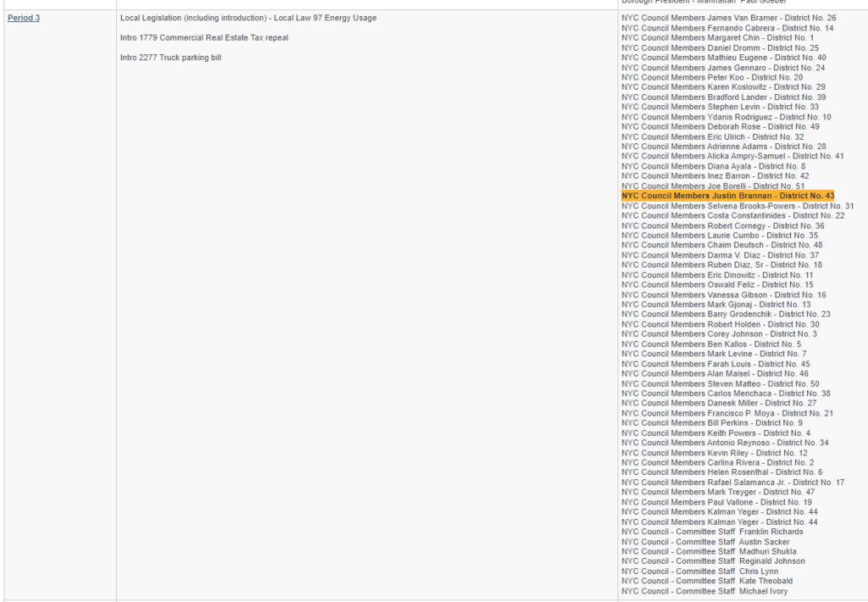Click Corey Johnson District No. 3
The image size is (868, 602).
click(719, 334)
